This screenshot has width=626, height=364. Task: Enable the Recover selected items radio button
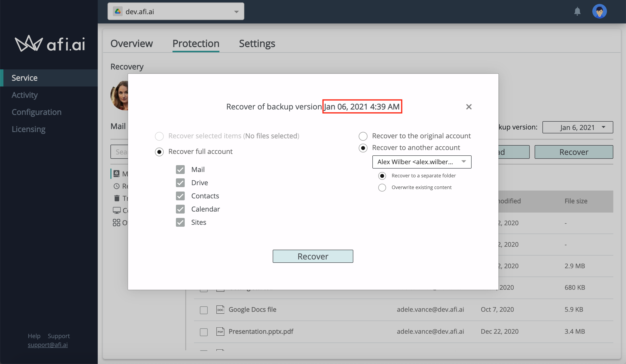coord(160,136)
